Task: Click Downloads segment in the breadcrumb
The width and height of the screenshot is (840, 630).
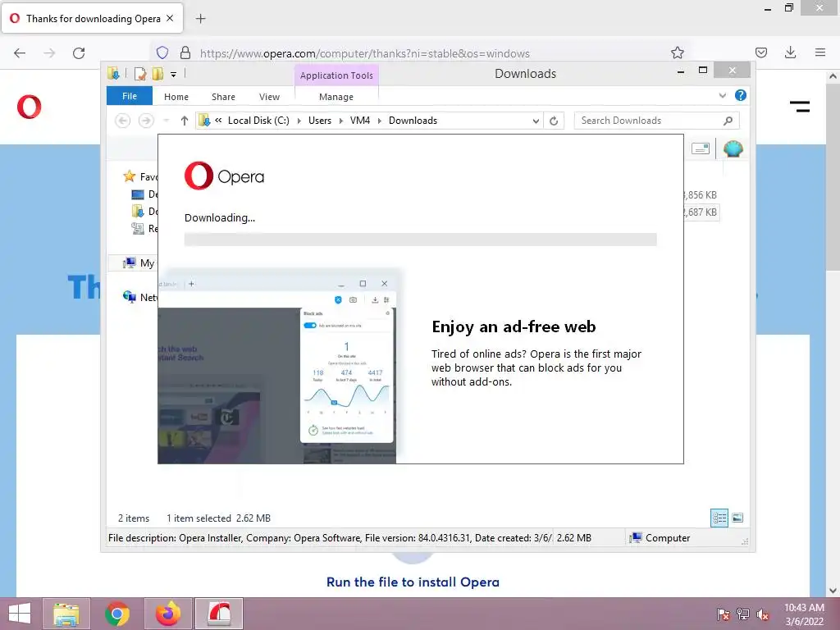Action: [x=413, y=121]
